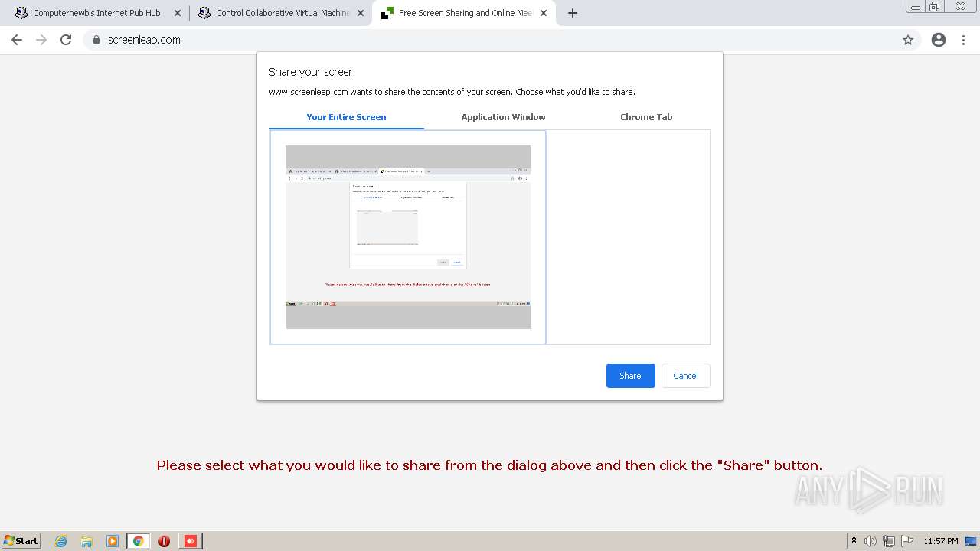Image resolution: width=980 pixels, height=551 pixels.
Task: Open Windows Explorer folder icon in taskbar
Action: (x=87, y=541)
